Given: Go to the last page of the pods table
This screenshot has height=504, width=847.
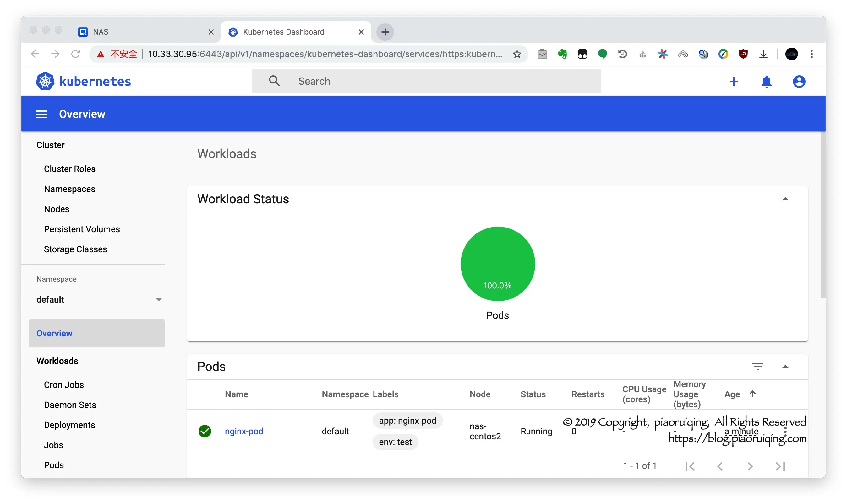Looking at the screenshot, I should tap(780, 466).
